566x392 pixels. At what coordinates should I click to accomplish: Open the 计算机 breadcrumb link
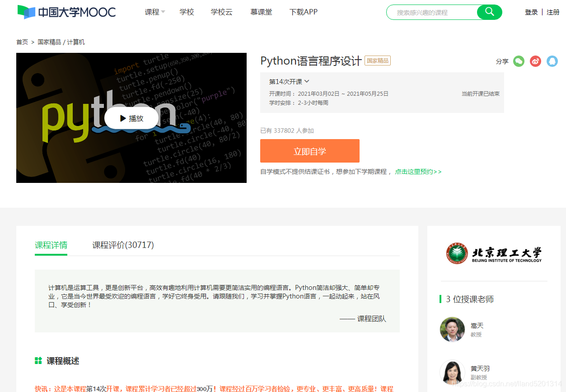[76, 42]
